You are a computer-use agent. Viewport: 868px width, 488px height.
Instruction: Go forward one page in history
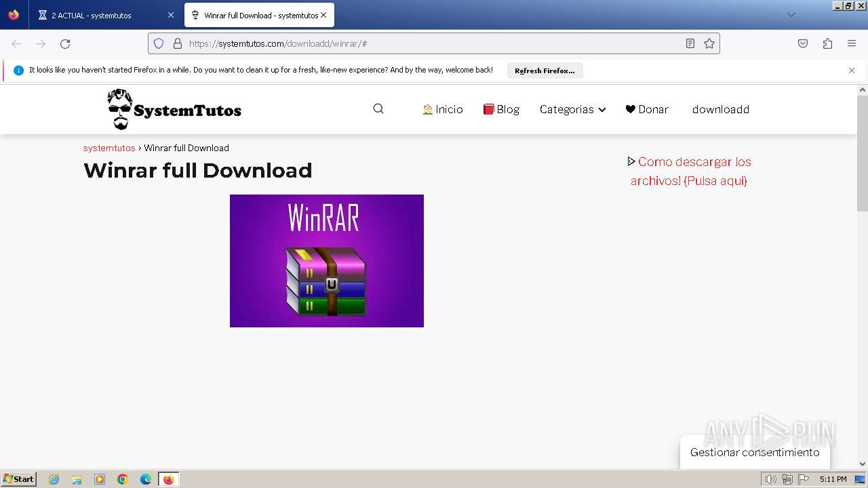pyautogui.click(x=41, y=43)
